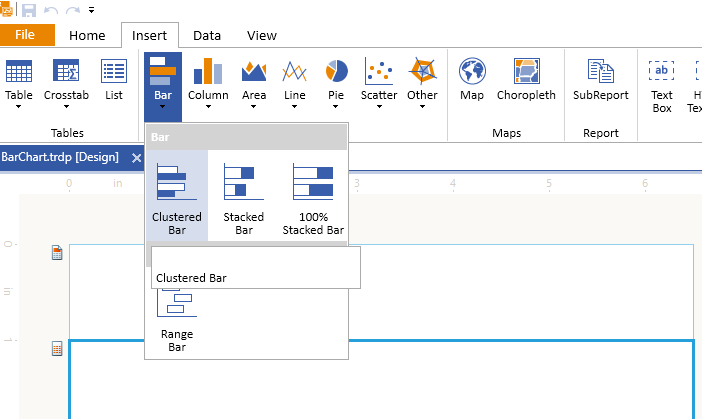Image resolution: width=702 pixels, height=419 pixels.
Task: Click the Redo arrow icon
Action: coord(73,10)
